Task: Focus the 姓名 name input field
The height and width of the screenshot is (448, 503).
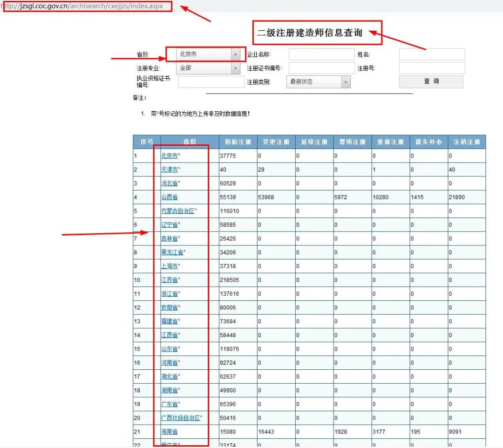Action: click(x=432, y=54)
